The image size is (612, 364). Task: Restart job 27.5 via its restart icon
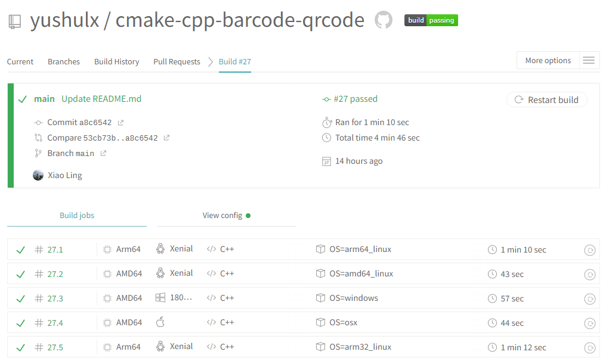coord(589,348)
